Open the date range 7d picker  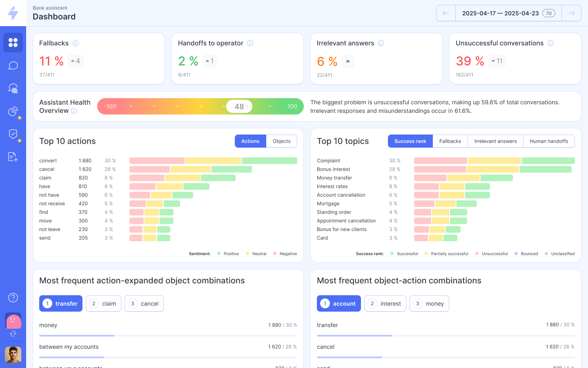point(508,13)
